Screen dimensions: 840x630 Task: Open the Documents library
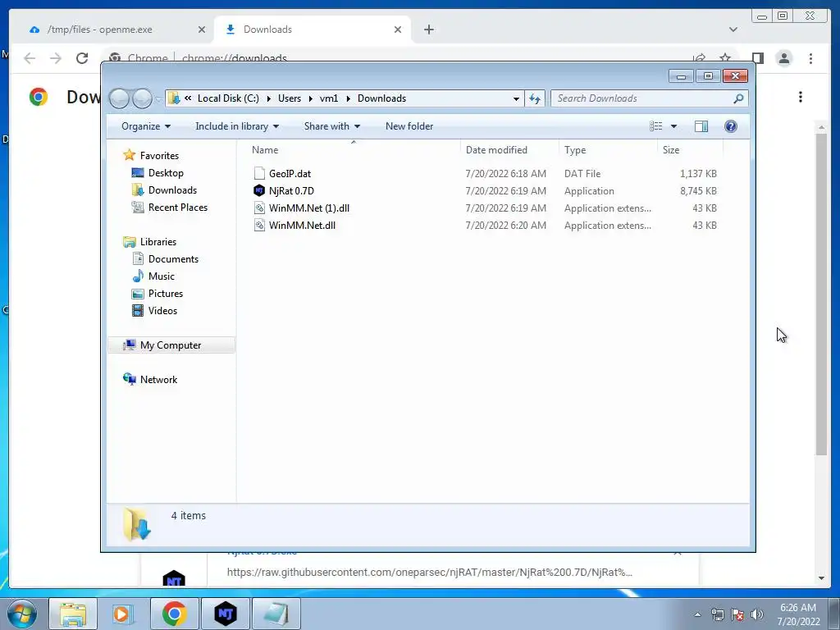pos(173,258)
